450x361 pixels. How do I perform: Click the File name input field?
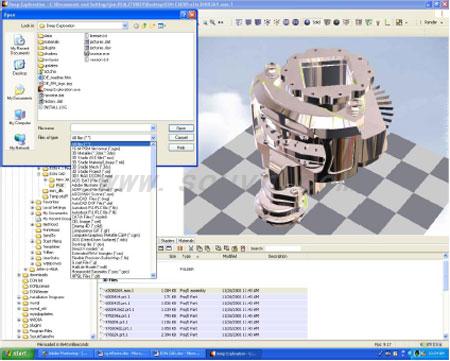[x=111, y=128]
